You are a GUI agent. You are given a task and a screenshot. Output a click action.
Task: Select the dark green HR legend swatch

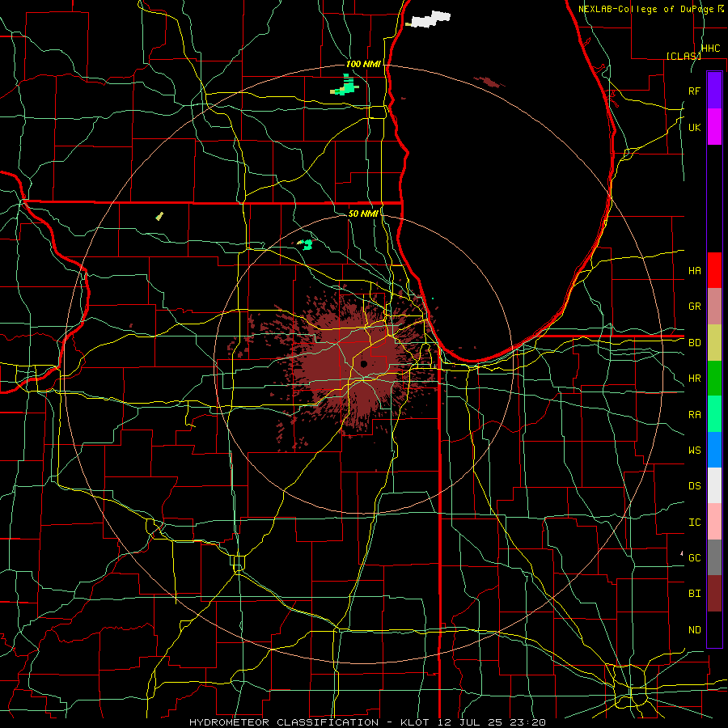pos(714,378)
